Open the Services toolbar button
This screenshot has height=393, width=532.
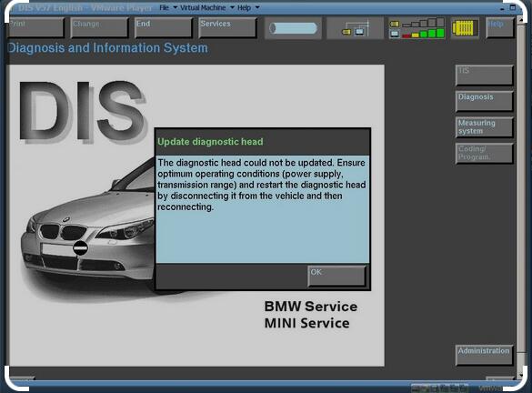coord(227,27)
